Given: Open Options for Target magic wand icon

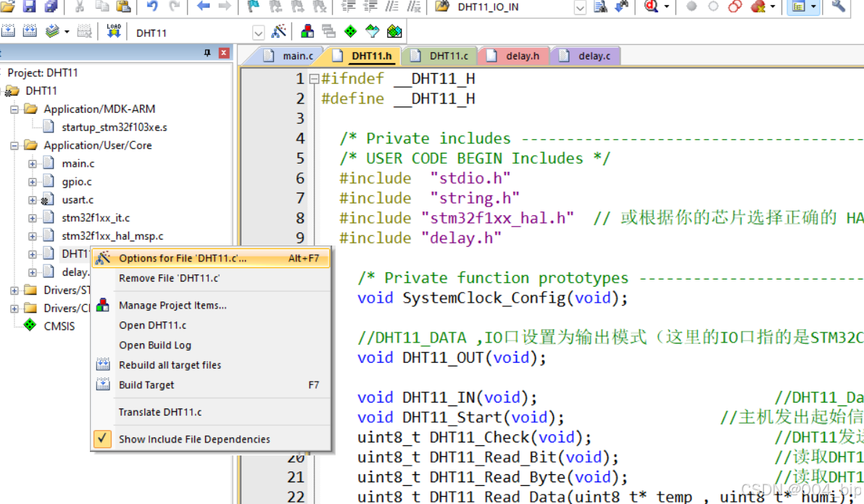Looking at the screenshot, I should (x=279, y=31).
